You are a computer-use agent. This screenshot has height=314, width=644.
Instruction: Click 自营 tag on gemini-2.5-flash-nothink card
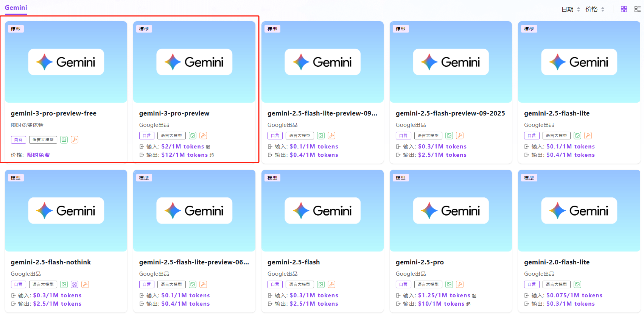[19, 284]
